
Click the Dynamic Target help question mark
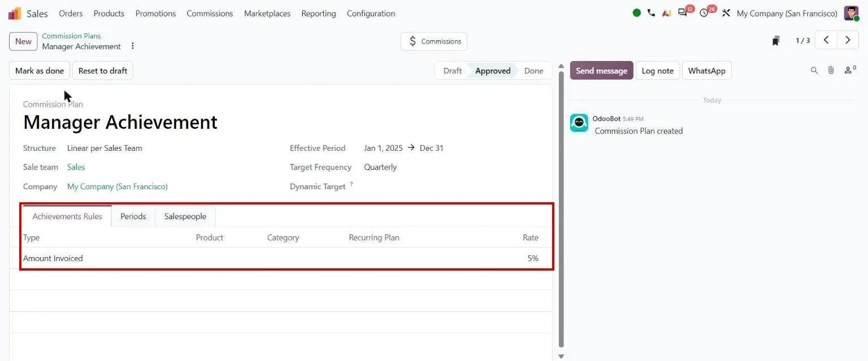click(351, 184)
